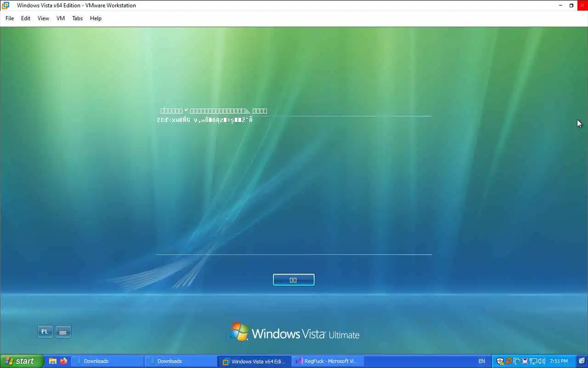Viewport: 588px width, 368px height.
Task: Open the File menu in VMware
Action: 10,18
